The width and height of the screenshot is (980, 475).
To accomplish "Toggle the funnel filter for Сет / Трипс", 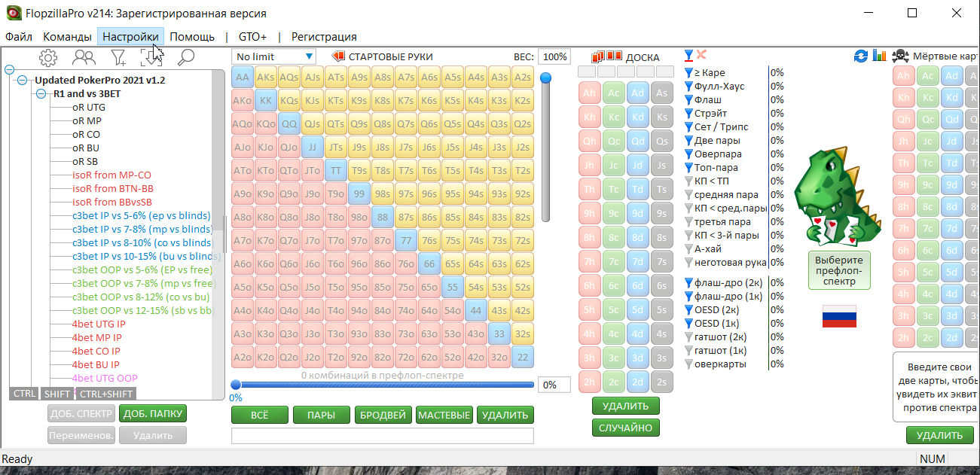I will tap(688, 127).
